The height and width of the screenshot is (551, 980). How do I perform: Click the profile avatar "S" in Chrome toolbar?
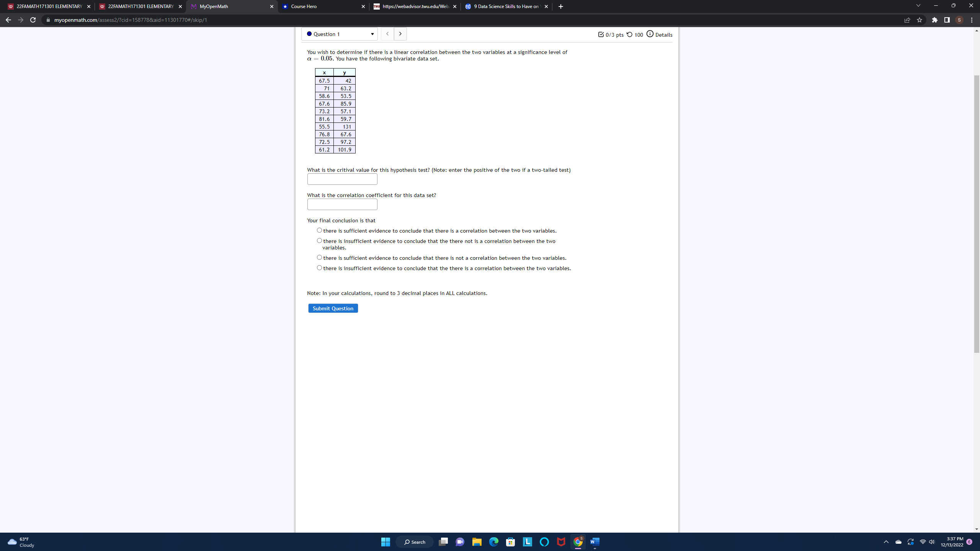(x=959, y=20)
